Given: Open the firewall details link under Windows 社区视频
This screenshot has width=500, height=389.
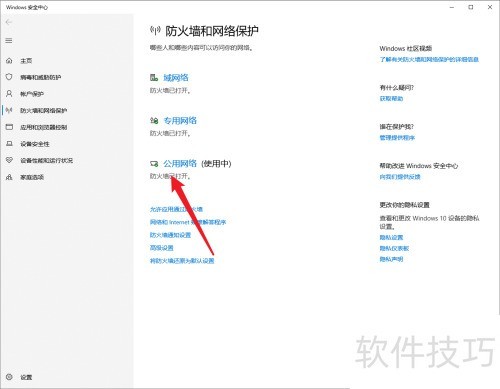Looking at the screenshot, I should click(429, 59).
